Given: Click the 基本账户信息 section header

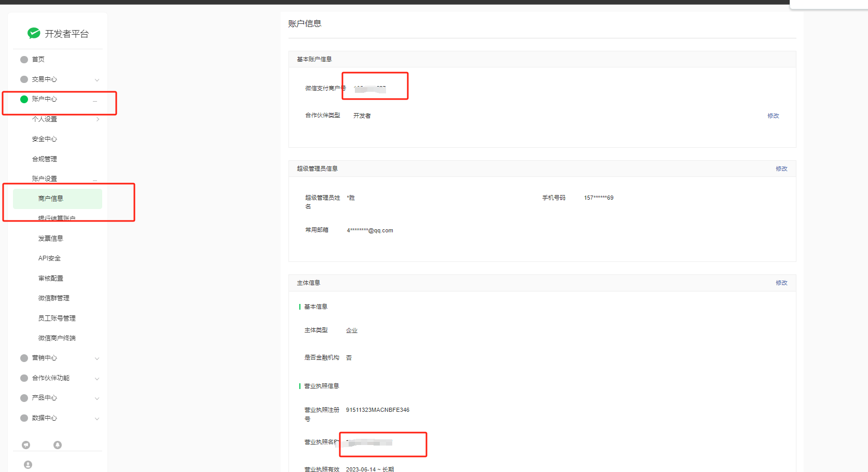Looking at the screenshot, I should 314,59.
